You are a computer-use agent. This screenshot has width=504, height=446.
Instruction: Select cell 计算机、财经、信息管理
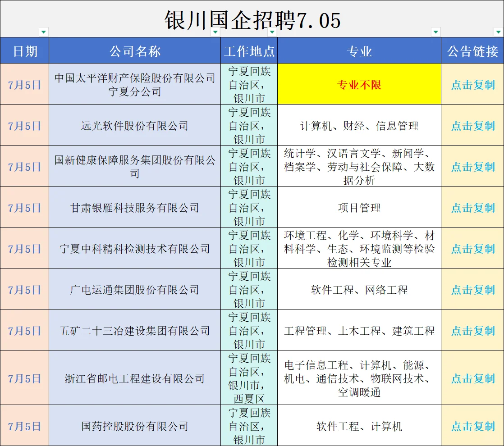coord(359,125)
